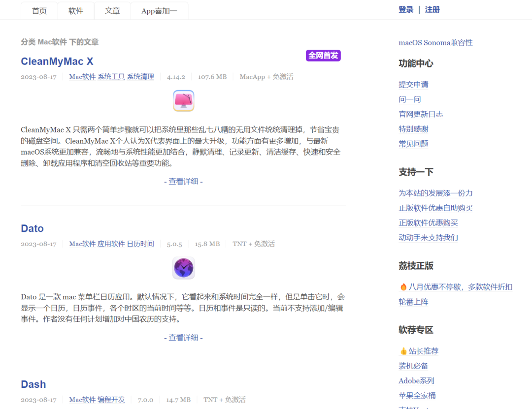Screen dimensions: 532x409
Task: Click 查看详细 under CleanMyMac X description
Action: pos(183,181)
